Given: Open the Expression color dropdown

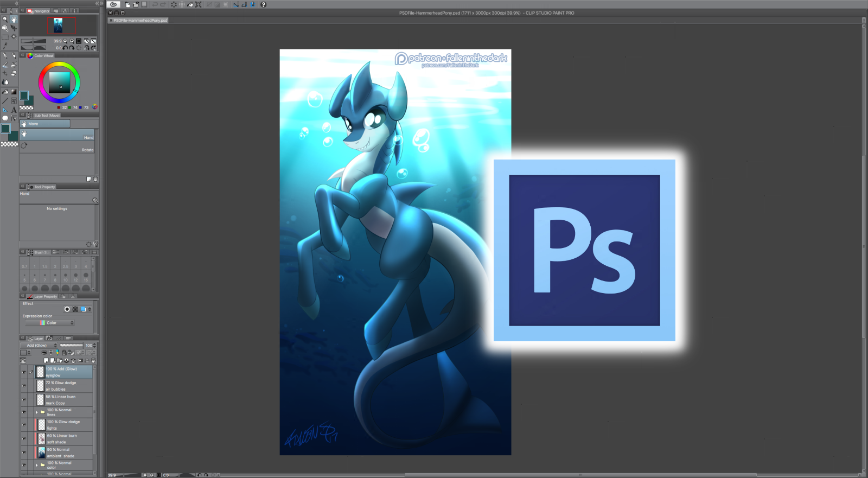Looking at the screenshot, I should pyautogui.click(x=50, y=323).
